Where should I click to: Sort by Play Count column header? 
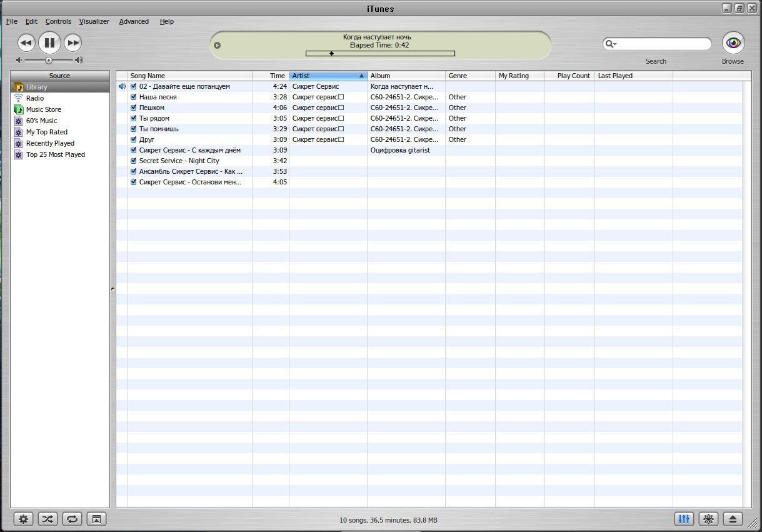click(569, 76)
